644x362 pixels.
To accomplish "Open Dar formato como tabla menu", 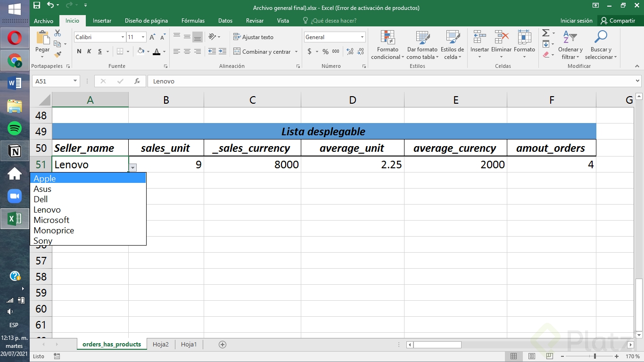I will [x=422, y=45].
